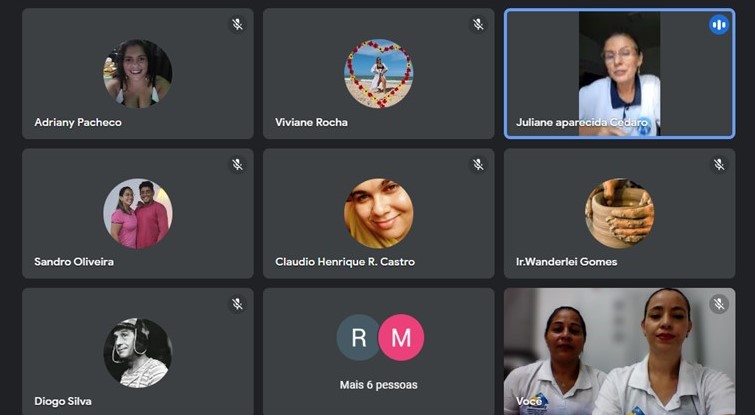
Task: Click muted mic icon on Viviane Rocha tile
Action: [x=478, y=25]
